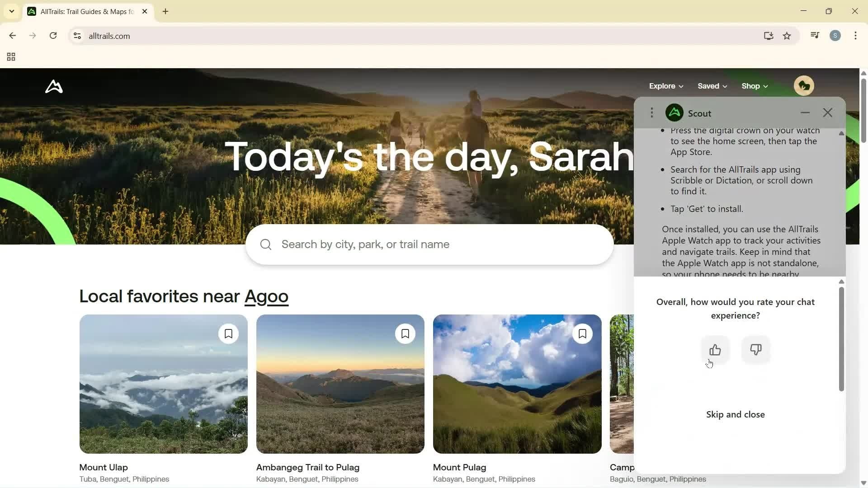Viewport: 868px width, 488px height.
Task: Click the rating panel vertical scrollbar
Action: (841, 339)
